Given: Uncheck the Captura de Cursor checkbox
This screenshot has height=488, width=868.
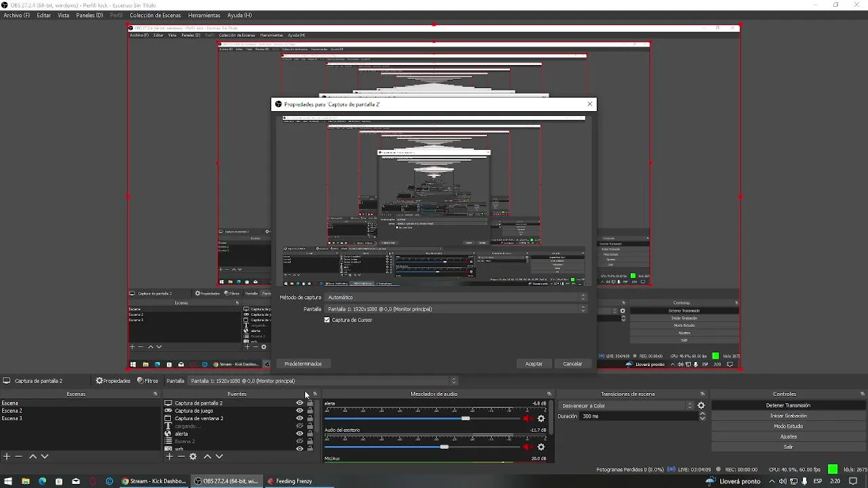Looking at the screenshot, I should pyautogui.click(x=327, y=320).
